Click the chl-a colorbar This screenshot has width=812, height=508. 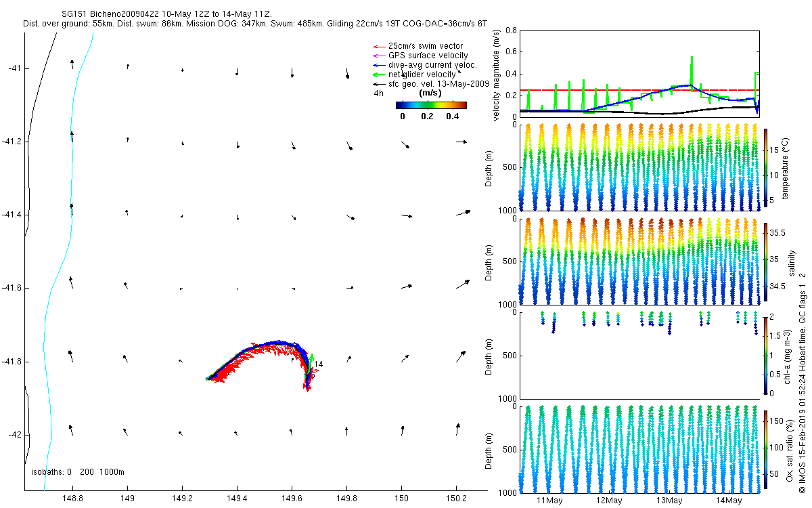pyautogui.click(x=765, y=356)
